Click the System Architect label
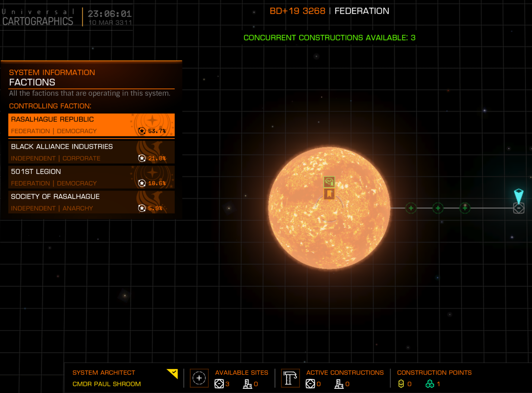The width and height of the screenshot is (532, 393). (104, 372)
